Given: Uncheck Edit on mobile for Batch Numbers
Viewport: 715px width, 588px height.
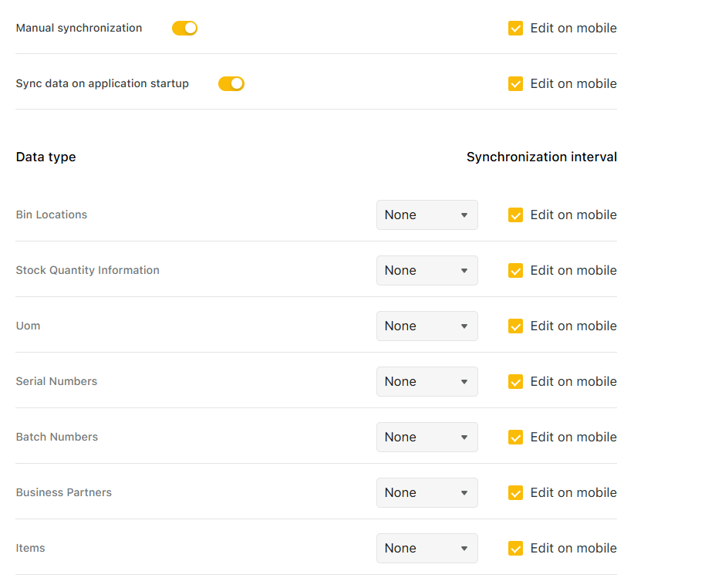Looking at the screenshot, I should (x=516, y=438).
